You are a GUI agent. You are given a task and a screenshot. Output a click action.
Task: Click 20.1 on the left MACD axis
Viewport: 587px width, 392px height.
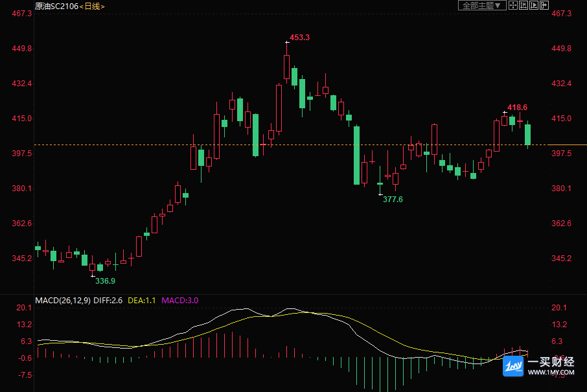tap(24, 307)
